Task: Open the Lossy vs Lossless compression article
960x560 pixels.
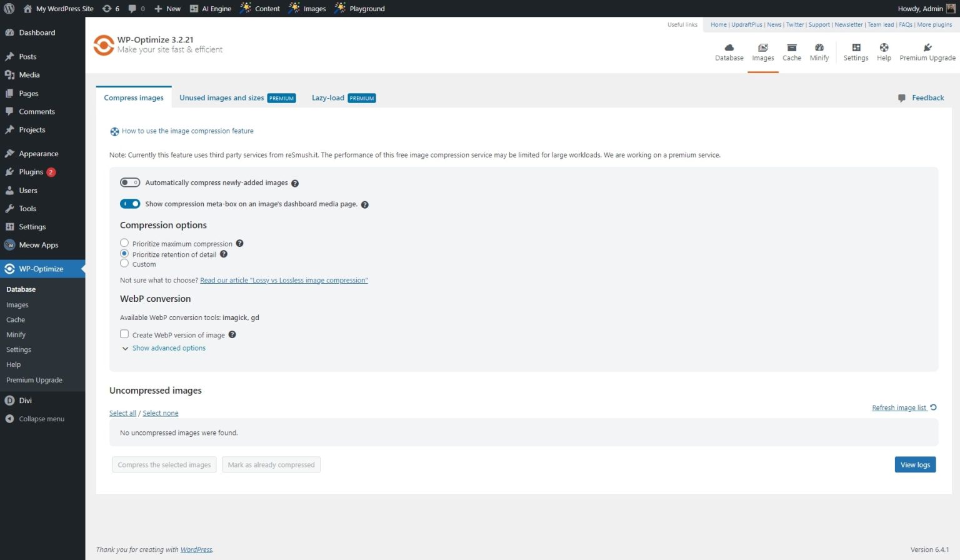Action: tap(284, 280)
